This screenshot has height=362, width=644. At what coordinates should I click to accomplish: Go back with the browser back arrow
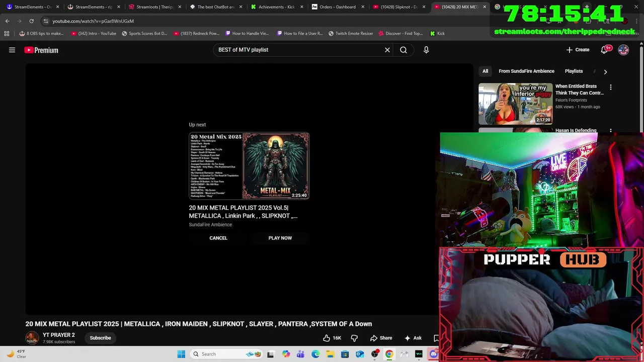[7, 21]
